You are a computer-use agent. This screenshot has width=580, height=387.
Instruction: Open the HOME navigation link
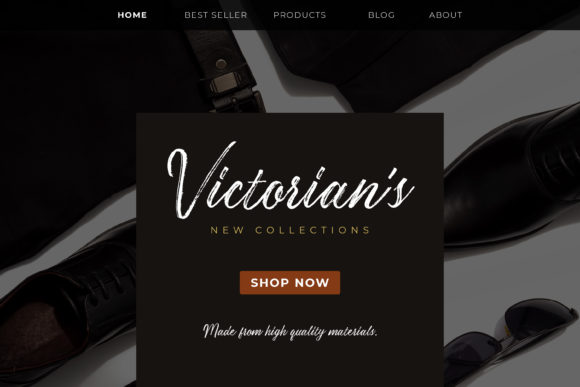coord(132,15)
